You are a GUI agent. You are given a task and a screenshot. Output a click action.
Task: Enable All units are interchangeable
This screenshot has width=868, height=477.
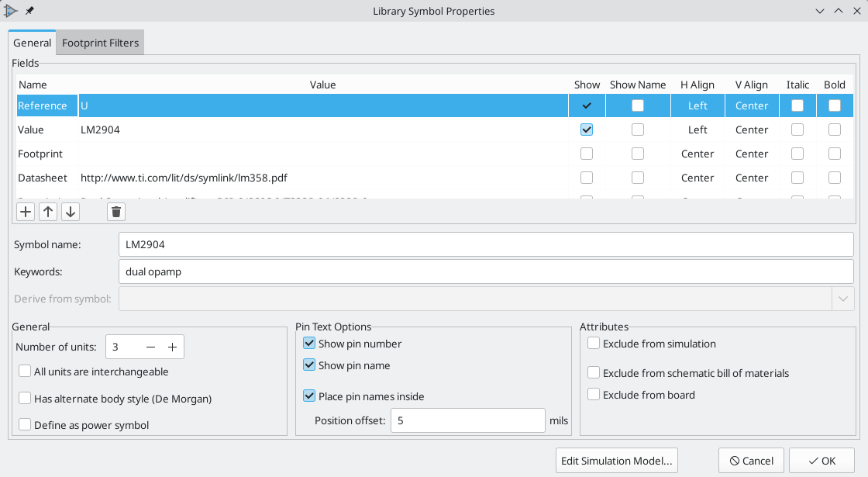25,372
